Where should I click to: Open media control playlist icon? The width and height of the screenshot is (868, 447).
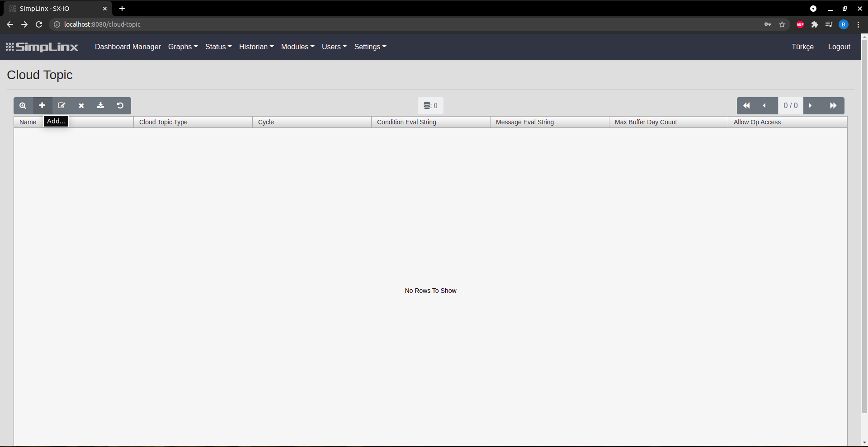click(829, 24)
